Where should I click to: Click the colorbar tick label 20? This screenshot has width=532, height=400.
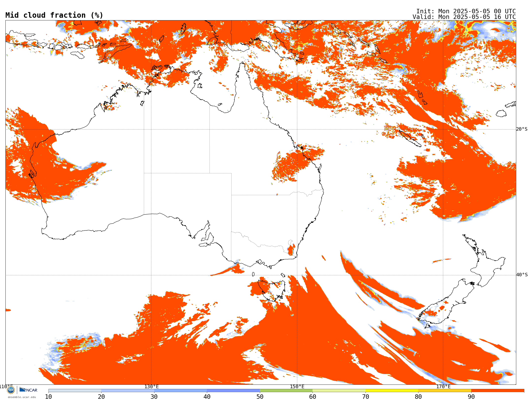(x=101, y=397)
